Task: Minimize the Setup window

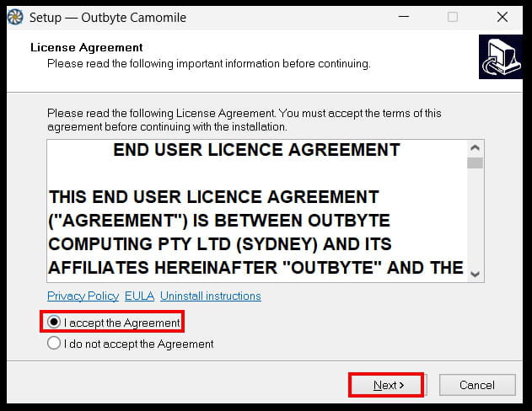Action: coord(404,17)
